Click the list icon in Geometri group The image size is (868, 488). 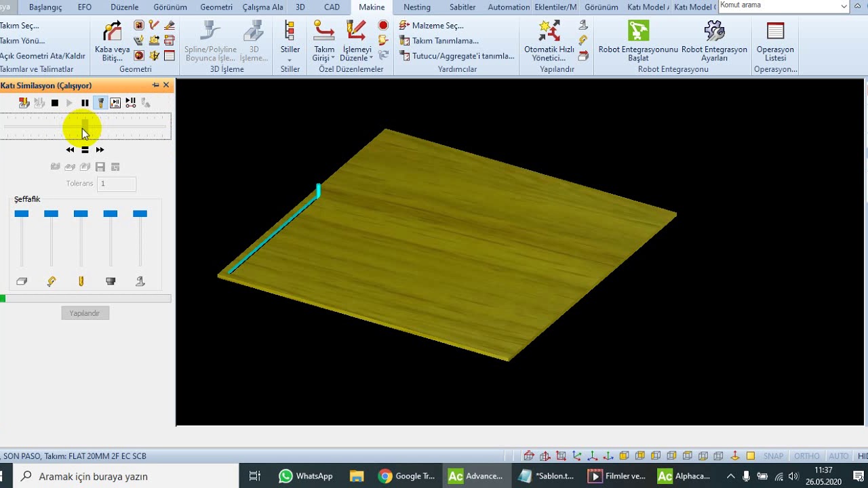coord(170,56)
